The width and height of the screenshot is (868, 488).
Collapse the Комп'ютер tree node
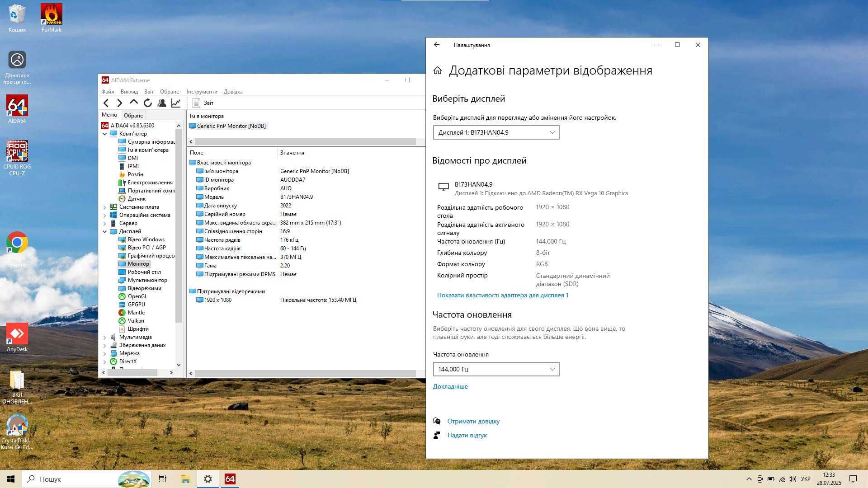pos(105,134)
